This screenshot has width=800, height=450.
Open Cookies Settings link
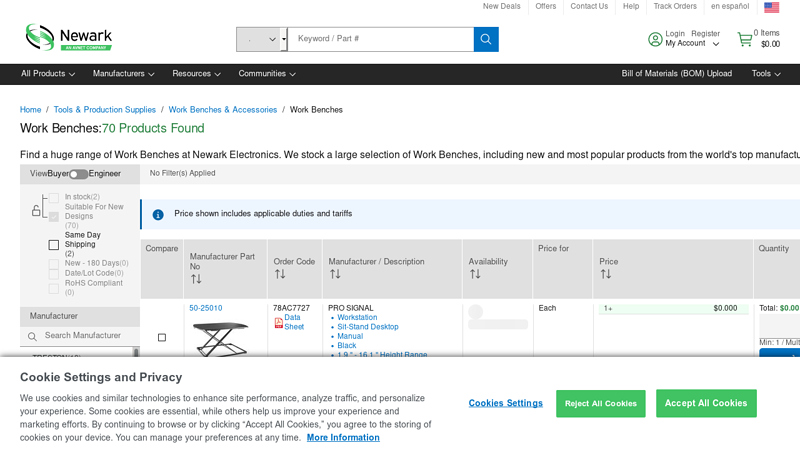pos(506,403)
